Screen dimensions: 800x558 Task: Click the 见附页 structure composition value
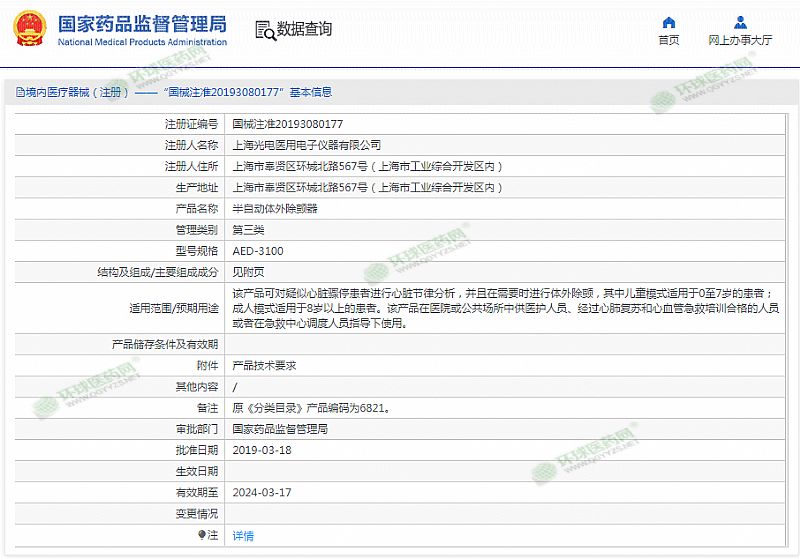(248, 271)
